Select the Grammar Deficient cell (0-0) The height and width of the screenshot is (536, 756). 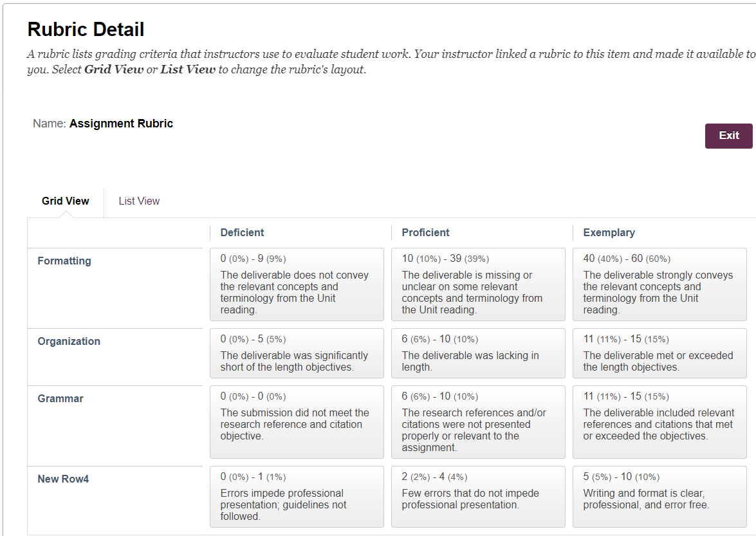click(297, 422)
